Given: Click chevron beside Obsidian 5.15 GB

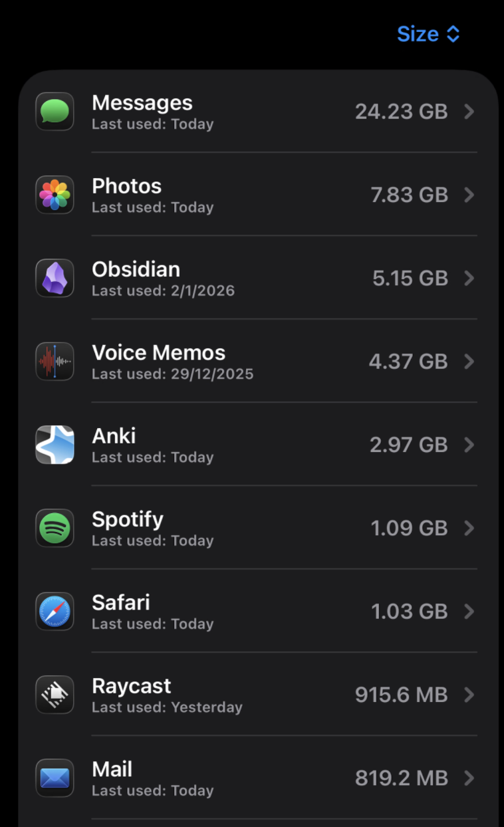Looking at the screenshot, I should [469, 278].
